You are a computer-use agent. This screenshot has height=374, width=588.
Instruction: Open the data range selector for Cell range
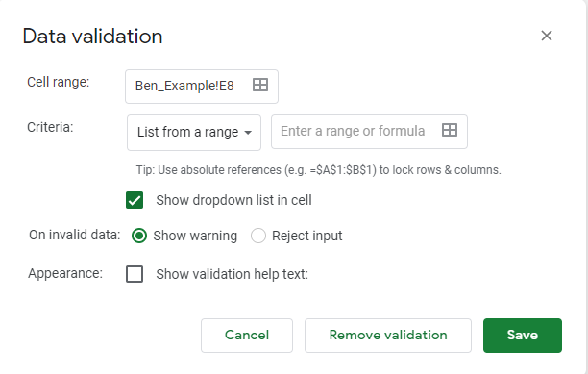[260, 85]
